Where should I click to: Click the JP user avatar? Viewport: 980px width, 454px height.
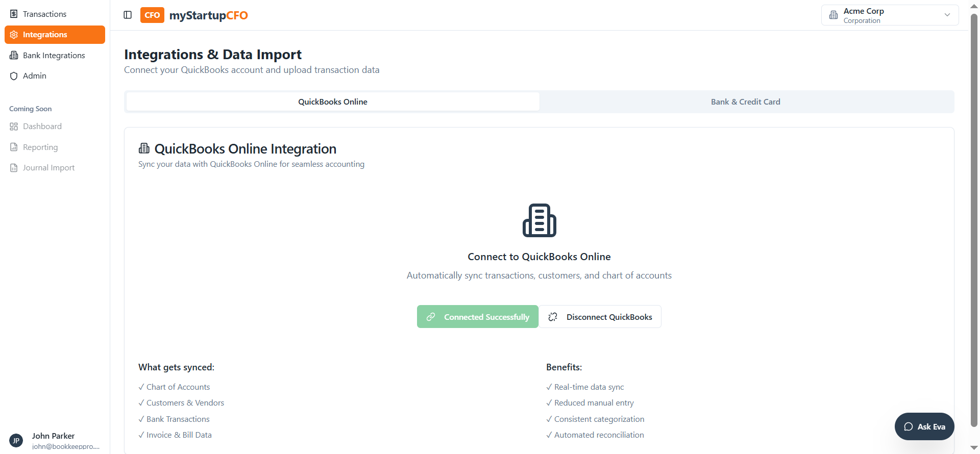click(16, 441)
